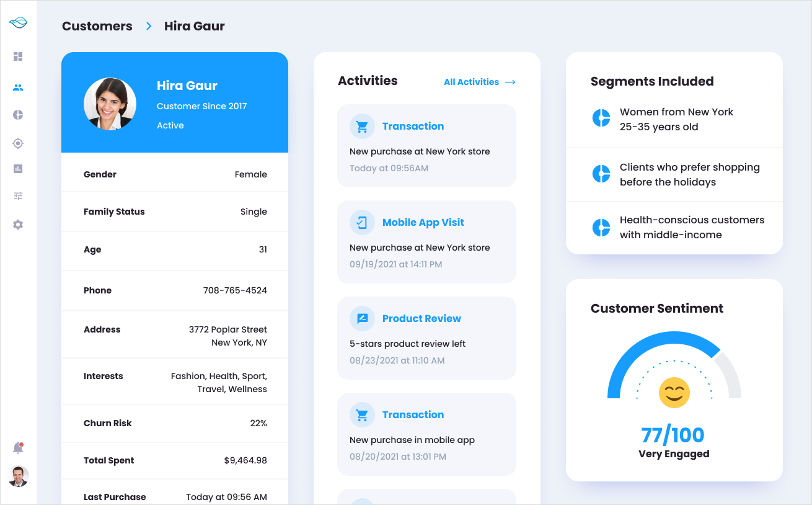The height and width of the screenshot is (505, 812).
Task: Open the sliders filter sidebar icon
Action: click(x=18, y=196)
